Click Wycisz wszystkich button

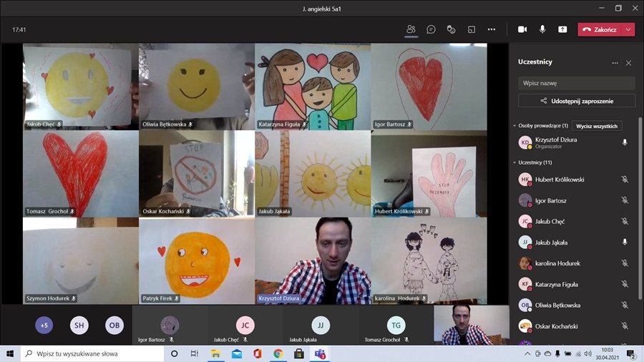pyautogui.click(x=597, y=126)
